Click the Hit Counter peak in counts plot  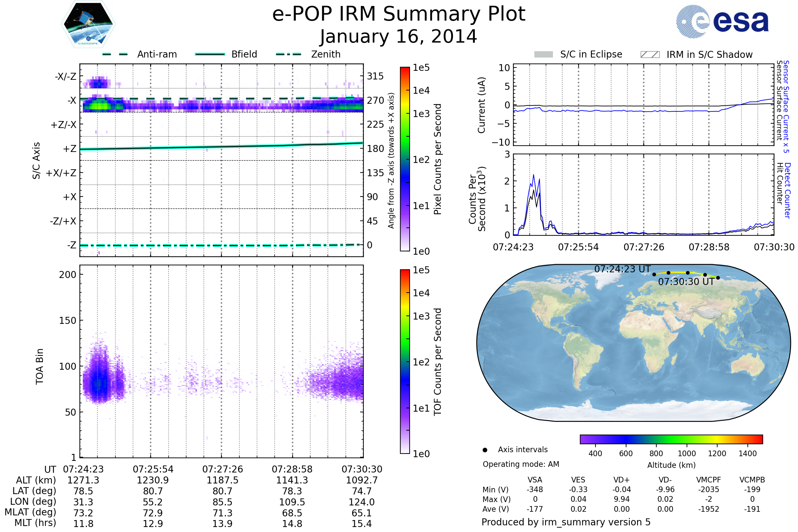(x=534, y=190)
